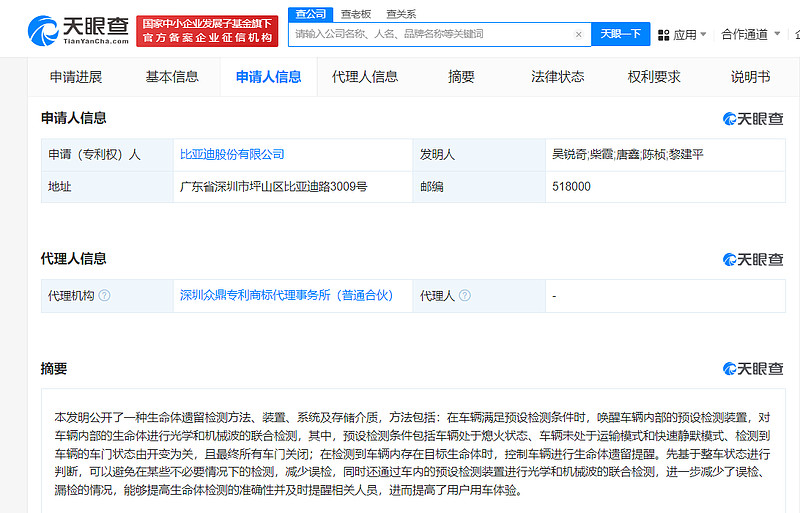Click the help icon next to 代理机构
The image size is (800, 513).
click(104, 295)
